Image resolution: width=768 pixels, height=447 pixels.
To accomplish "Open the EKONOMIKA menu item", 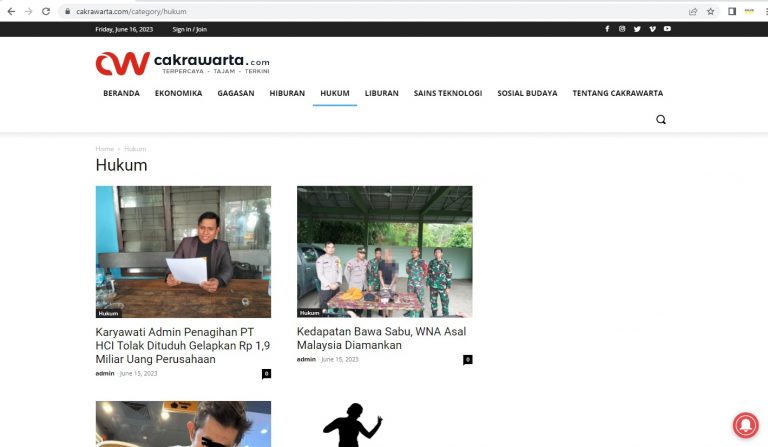I will tap(178, 93).
